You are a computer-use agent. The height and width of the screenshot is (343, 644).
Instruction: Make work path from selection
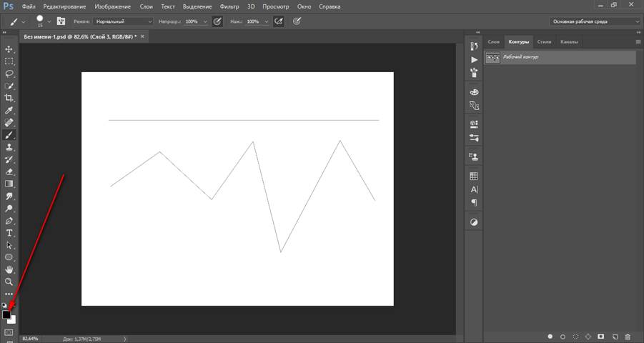coord(588,337)
